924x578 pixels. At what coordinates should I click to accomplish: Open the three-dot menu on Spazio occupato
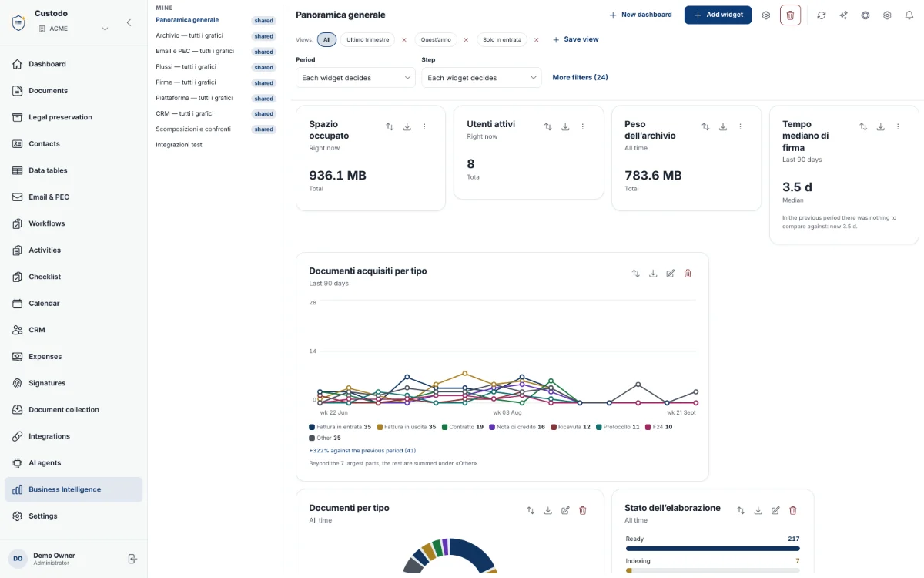coord(424,126)
